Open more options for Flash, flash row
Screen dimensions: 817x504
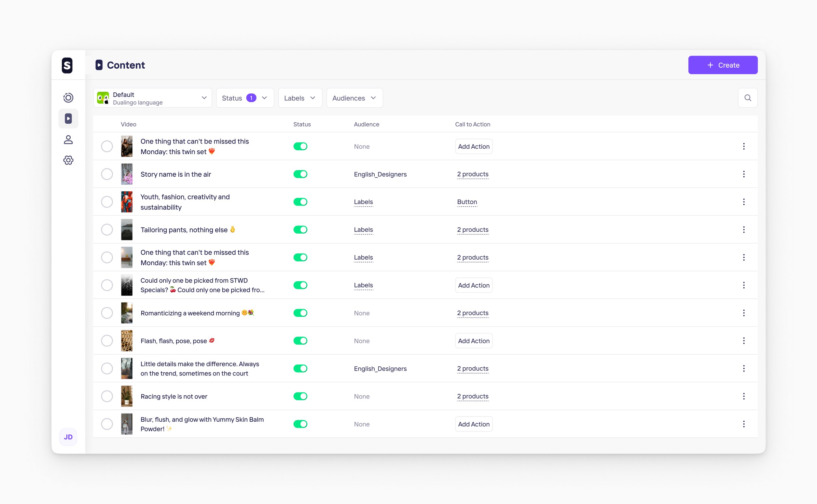point(744,341)
